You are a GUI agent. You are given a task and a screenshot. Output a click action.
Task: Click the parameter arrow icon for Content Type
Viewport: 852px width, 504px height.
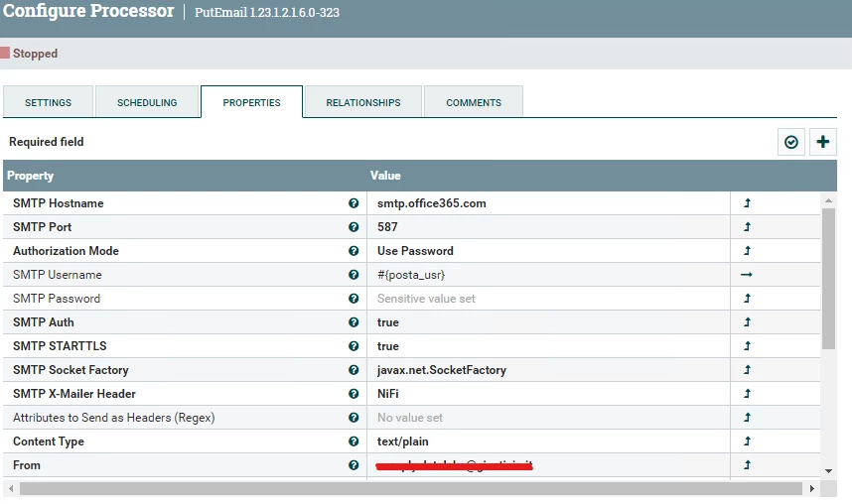[747, 441]
